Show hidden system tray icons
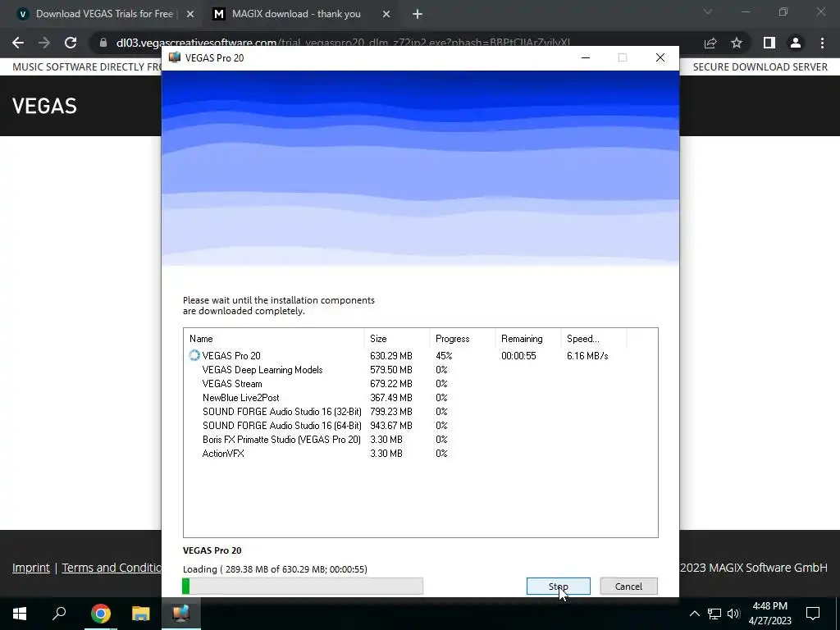The width and height of the screenshot is (840, 630). pos(694,614)
